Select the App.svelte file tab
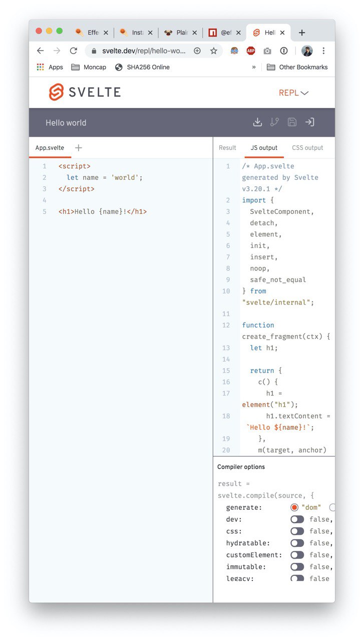The height and width of the screenshot is (641, 364). [50, 148]
